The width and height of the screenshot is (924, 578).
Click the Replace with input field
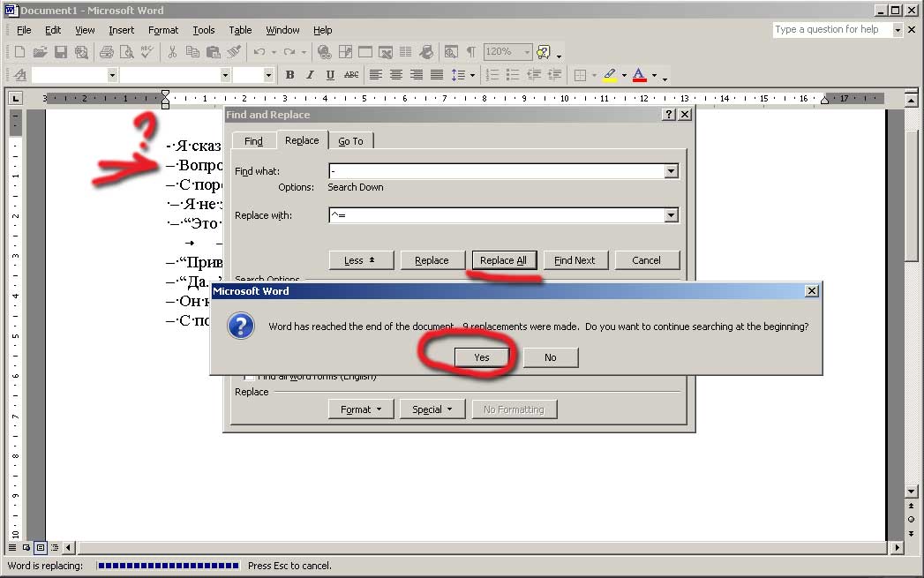pyautogui.click(x=496, y=215)
